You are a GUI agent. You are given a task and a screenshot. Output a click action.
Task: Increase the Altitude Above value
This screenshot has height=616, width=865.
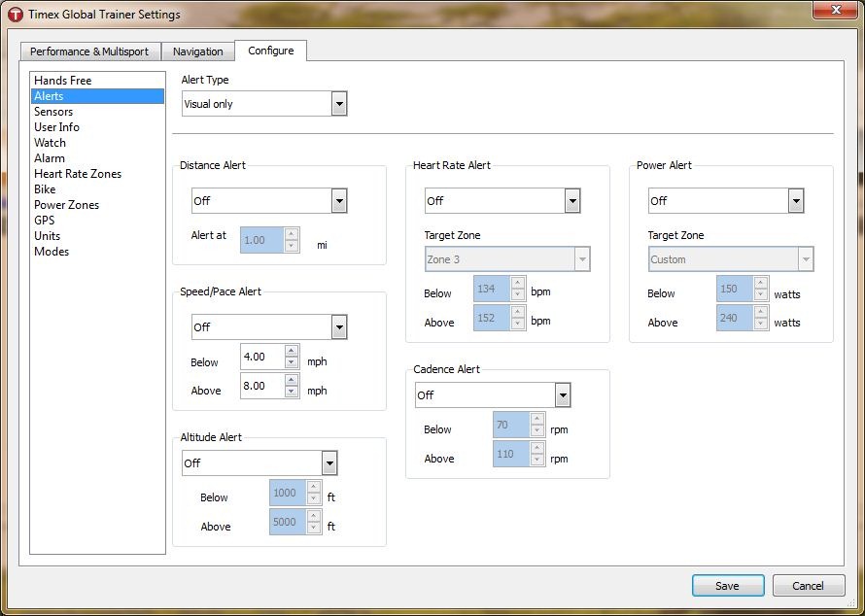click(314, 516)
